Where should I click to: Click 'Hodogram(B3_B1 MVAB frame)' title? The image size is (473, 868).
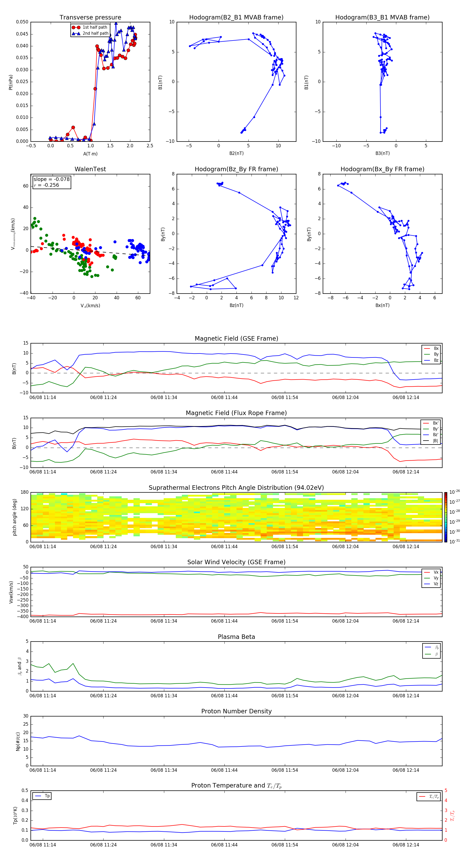click(x=382, y=17)
